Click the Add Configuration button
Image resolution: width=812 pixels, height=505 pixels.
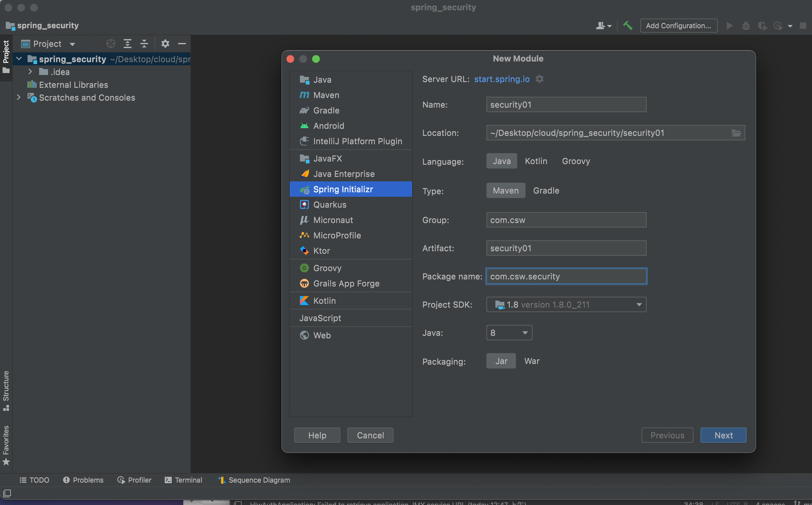coord(678,26)
